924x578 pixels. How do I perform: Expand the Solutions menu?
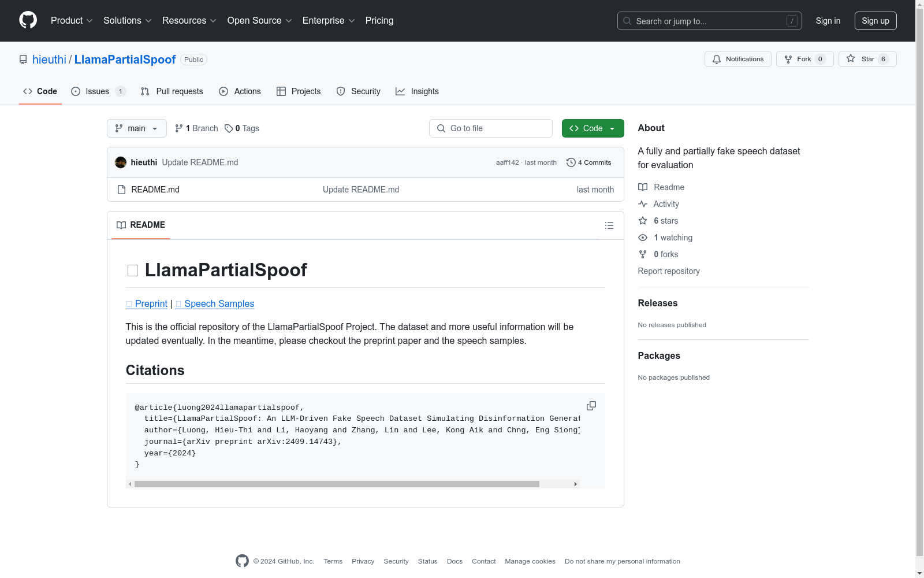128,21
